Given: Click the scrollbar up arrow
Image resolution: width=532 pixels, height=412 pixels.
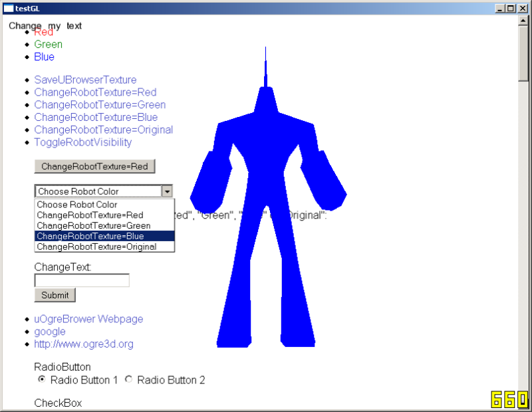Looking at the screenshot, I should (523, 21).
